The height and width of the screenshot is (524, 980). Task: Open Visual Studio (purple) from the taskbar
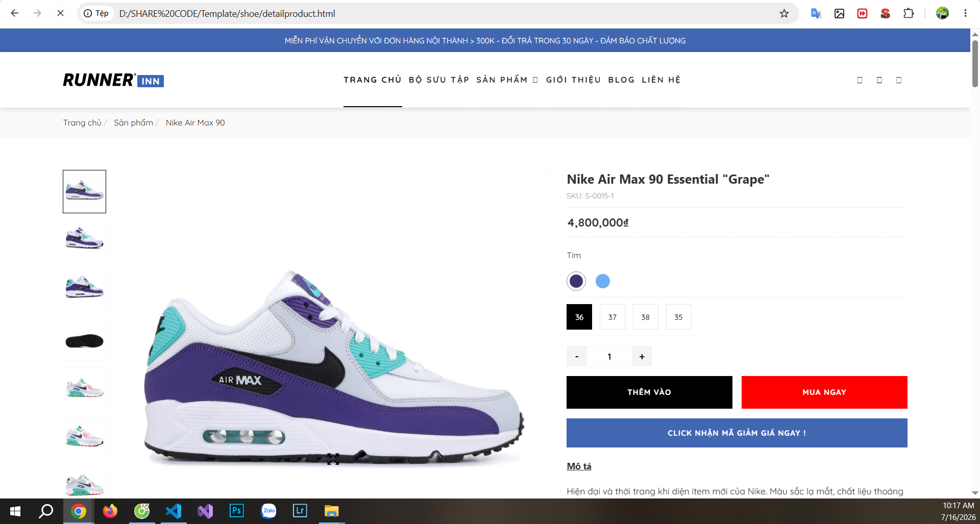click(x=205, y=511)
